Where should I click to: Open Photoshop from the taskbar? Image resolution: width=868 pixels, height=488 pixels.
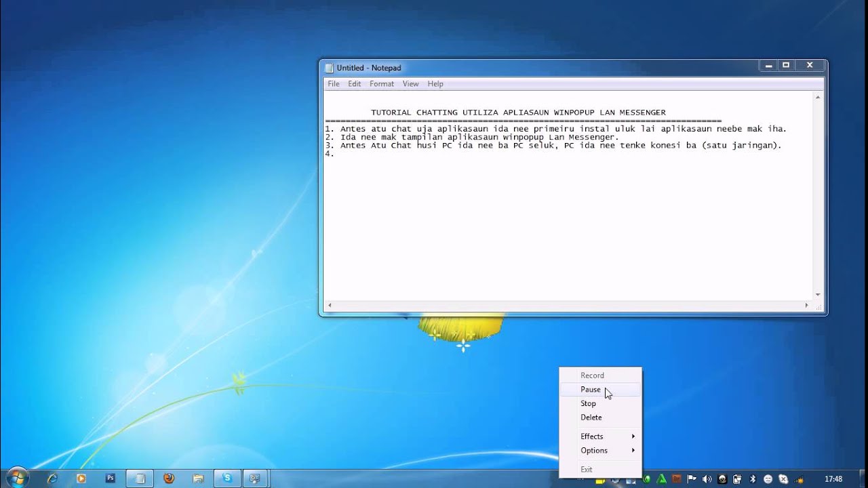point(111,479)
